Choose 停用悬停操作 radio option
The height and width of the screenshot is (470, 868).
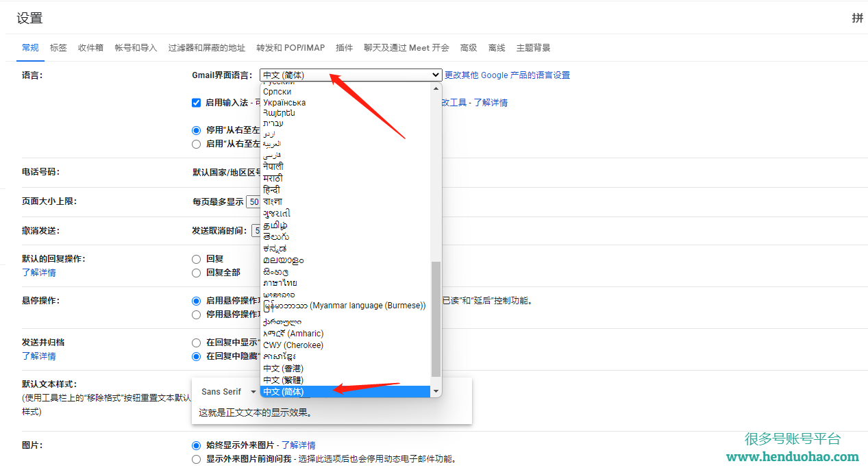[197, 314]
